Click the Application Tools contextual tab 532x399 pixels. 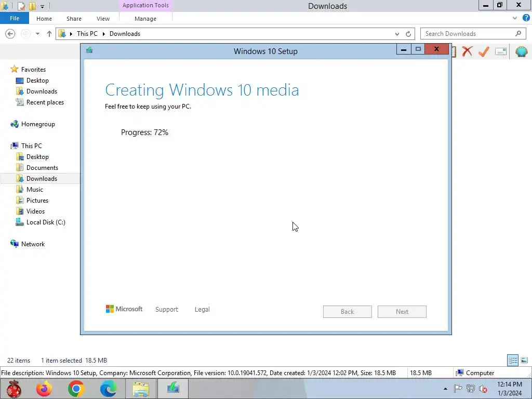[x=145, y=5]
